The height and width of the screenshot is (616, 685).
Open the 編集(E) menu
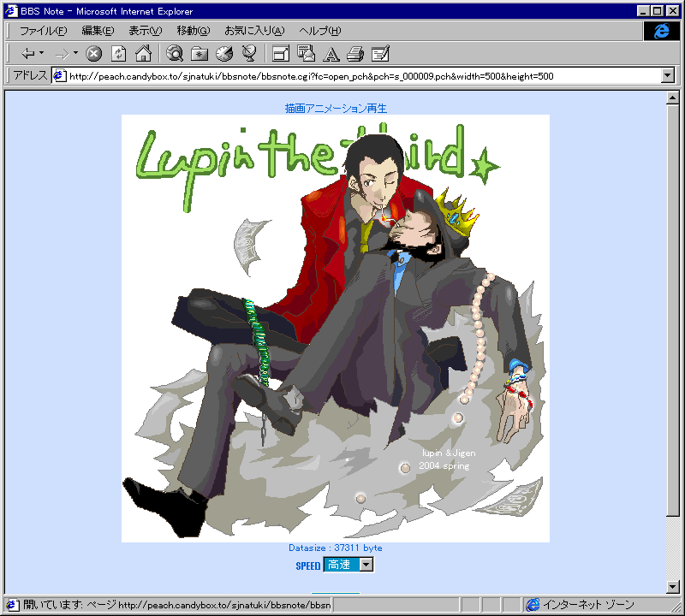pos(98,31)
